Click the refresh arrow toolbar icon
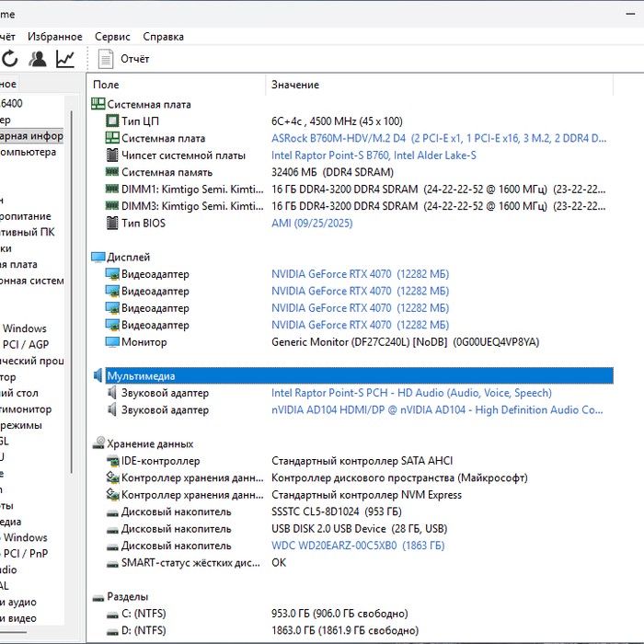 [x=10, y=59]
